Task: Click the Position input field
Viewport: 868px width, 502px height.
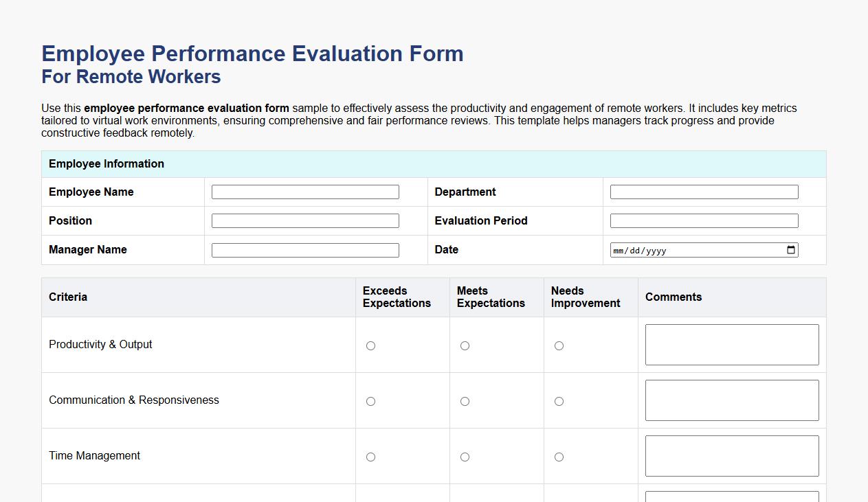Action: point(305,220)
